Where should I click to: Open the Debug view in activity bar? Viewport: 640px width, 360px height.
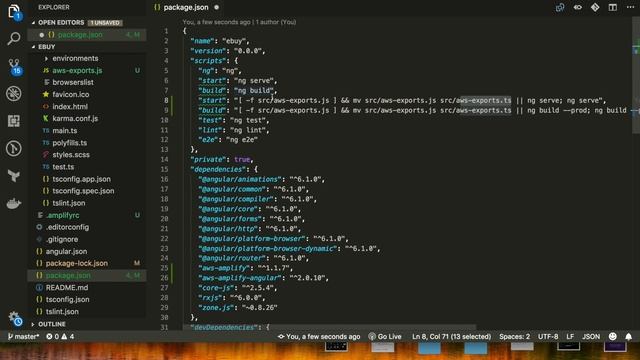pos(14,93)
